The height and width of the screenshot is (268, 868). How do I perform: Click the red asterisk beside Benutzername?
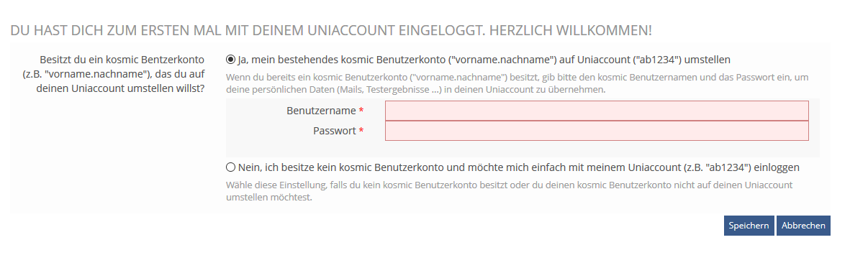[x=361, y=111]
